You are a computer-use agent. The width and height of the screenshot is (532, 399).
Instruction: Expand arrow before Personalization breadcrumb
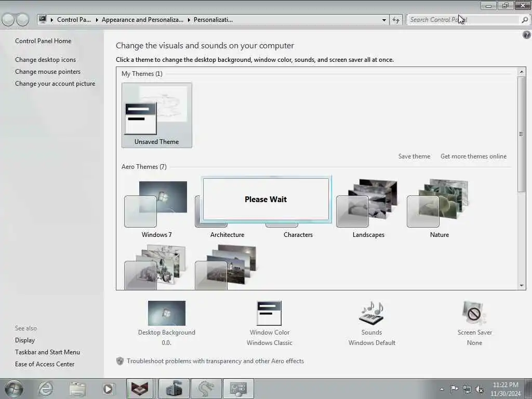(189, 20)
